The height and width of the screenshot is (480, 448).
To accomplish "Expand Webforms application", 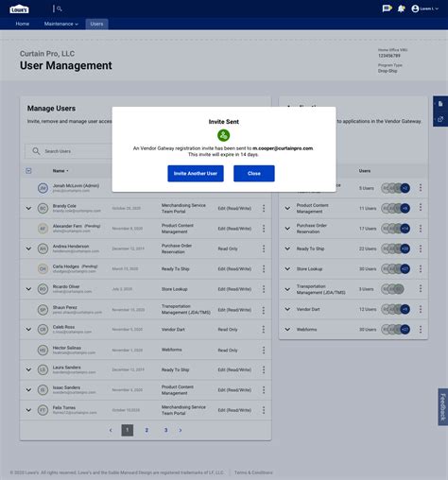I will pos(287,330).
